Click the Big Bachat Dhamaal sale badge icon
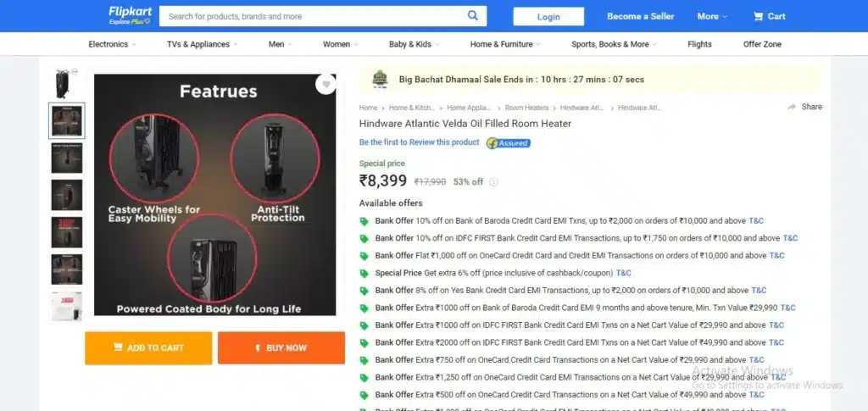This screenshot has height=411, width=868. click(381, 79)
